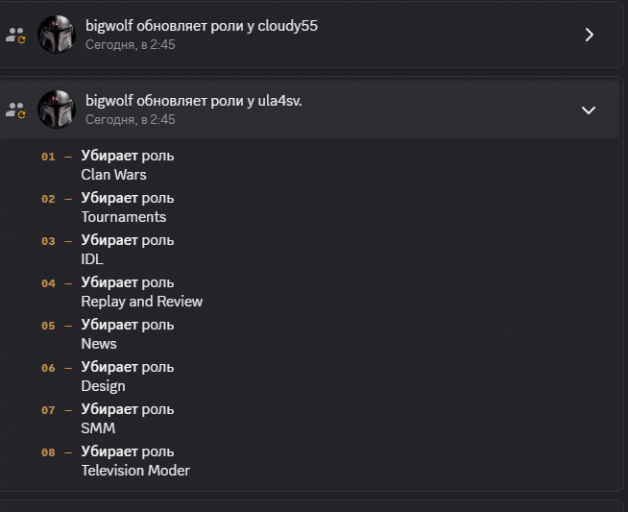Select the News removed role
This screenshot has height=512, width=628.
[x=99, y=344]
